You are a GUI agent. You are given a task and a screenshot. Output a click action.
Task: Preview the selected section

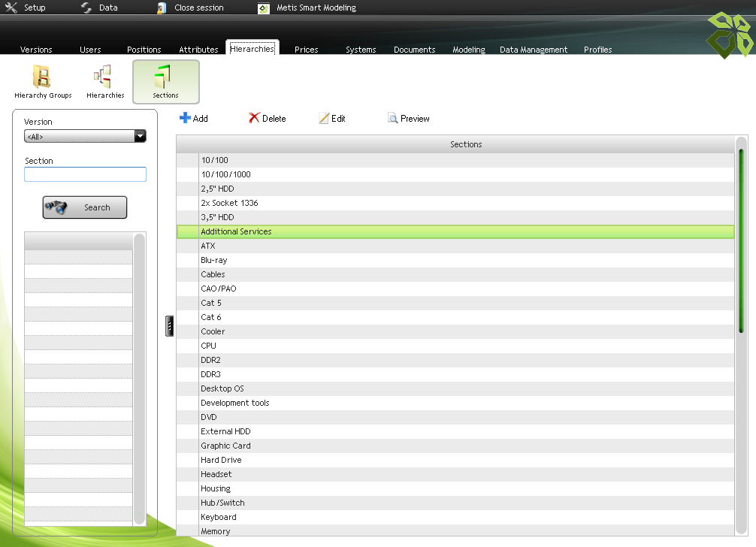coord(408,119)
